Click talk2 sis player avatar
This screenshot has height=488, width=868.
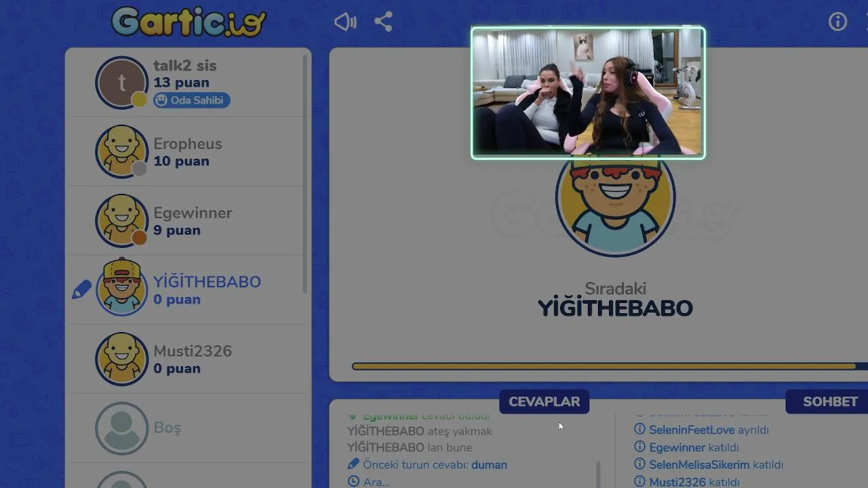pos(122,83)
